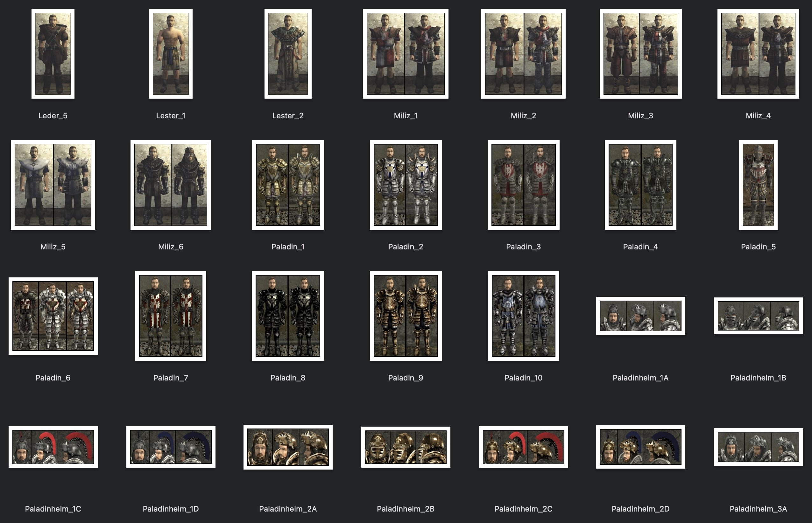Click the Paladinhelm_2D file name label

click(640, 509)
